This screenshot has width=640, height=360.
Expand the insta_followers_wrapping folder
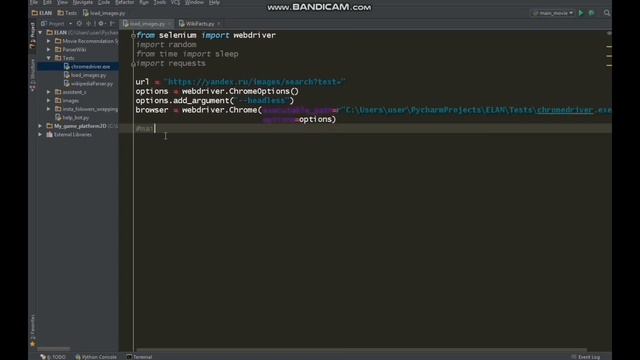(x=49, y=109)
